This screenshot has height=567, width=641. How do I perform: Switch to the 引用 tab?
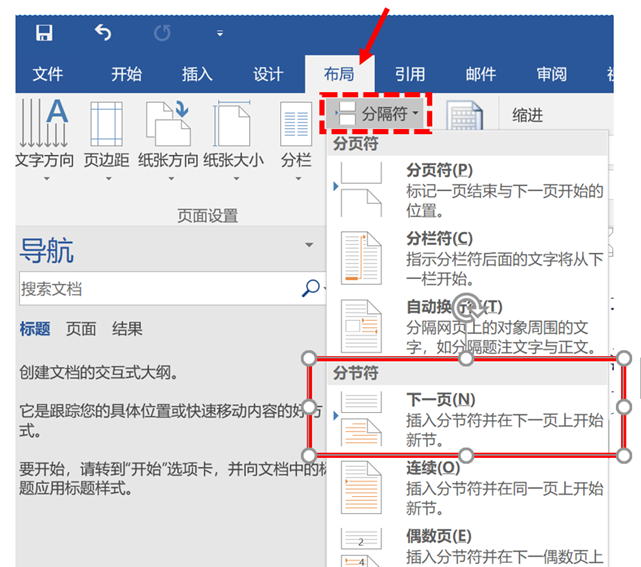click(x=410, y=74)
